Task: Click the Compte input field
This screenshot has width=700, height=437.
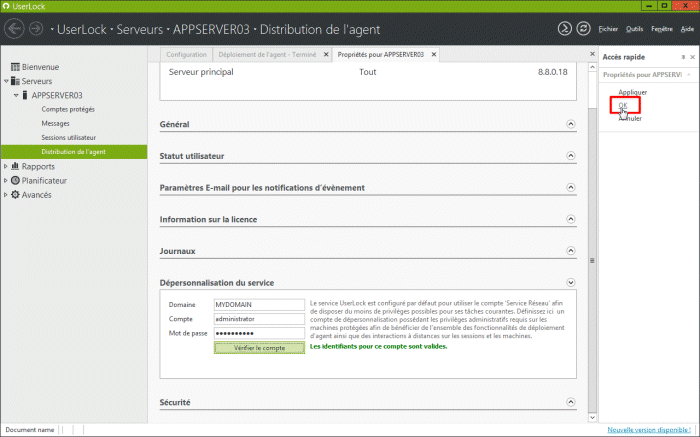Action: coord(259,319)
